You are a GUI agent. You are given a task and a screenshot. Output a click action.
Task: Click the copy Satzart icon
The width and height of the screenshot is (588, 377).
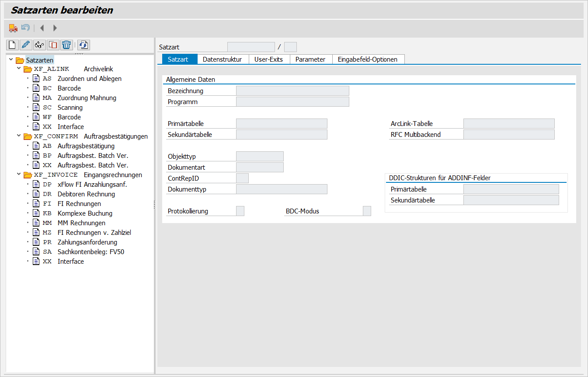[x=53, y=45]
